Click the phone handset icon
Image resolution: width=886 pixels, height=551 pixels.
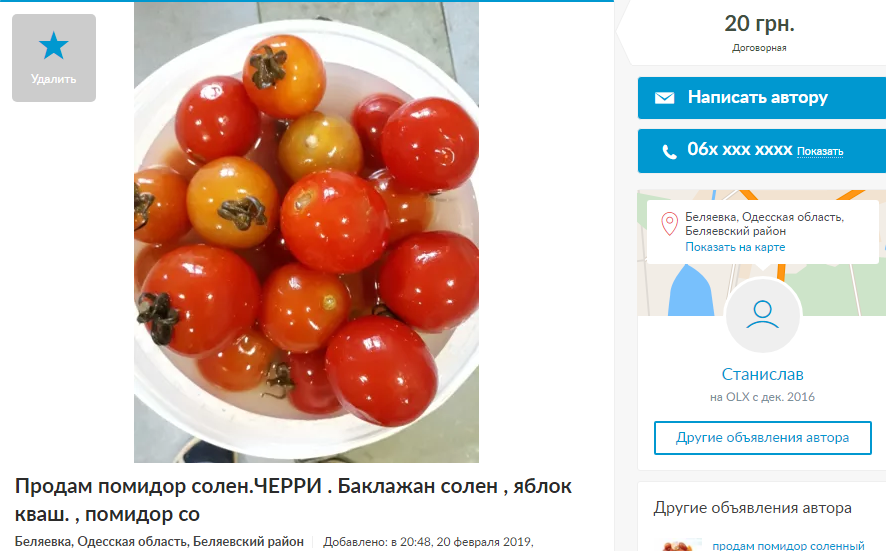[669, 151]
